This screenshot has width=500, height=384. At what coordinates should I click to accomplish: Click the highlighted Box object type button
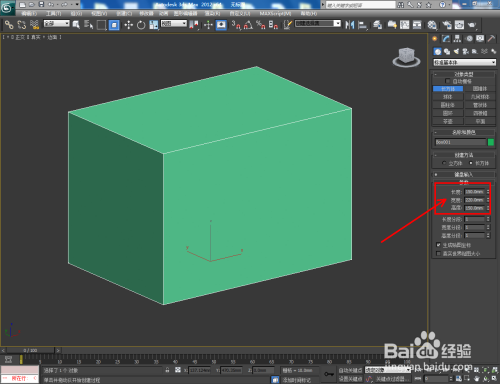pos(448,89)
